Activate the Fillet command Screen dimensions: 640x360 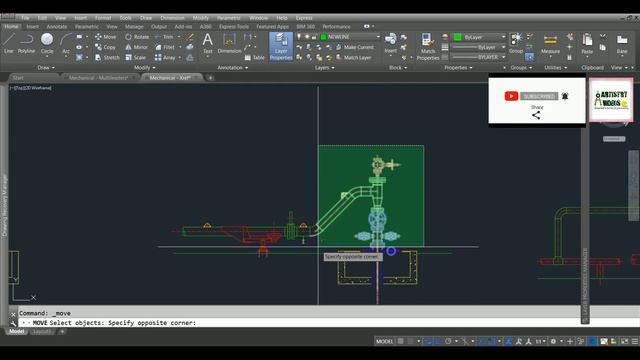pyautogui.click(x=165, y=47)
